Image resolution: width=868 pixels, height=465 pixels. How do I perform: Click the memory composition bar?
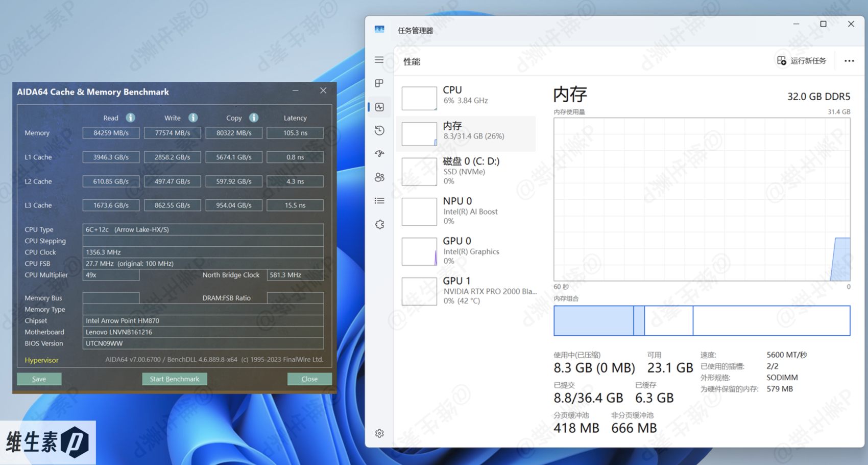702,321
